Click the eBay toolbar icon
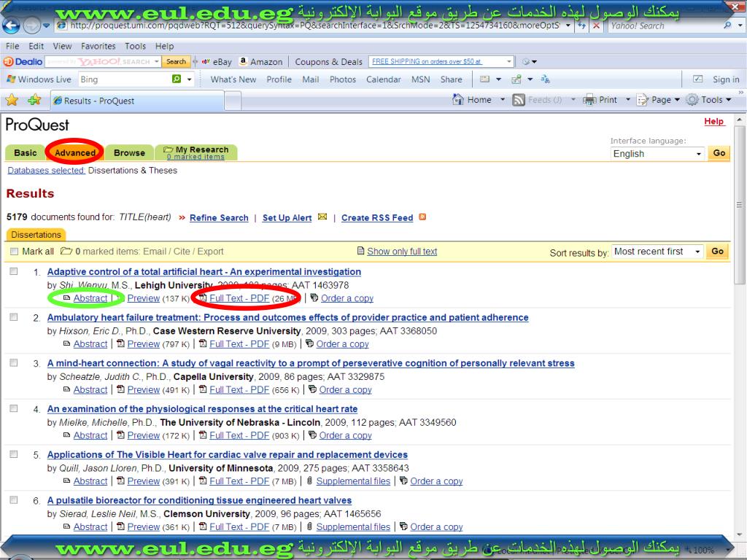747x560 pixels. [206, 61]
